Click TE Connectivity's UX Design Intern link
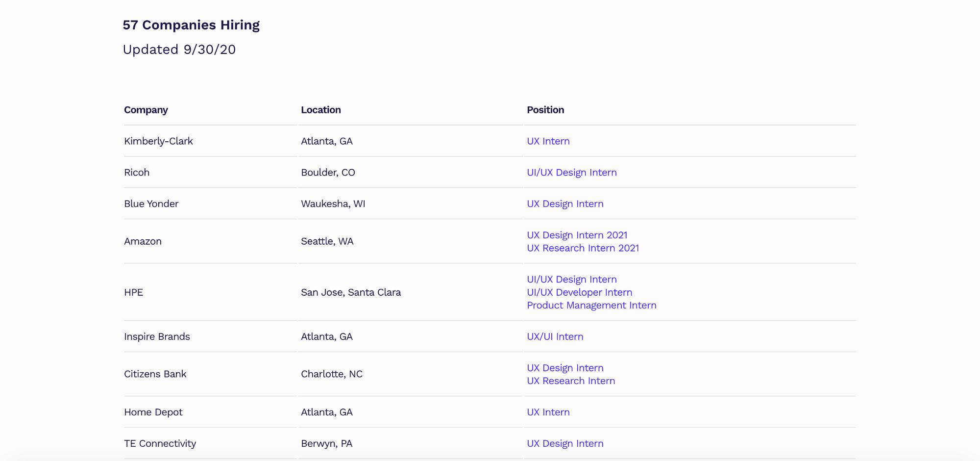This screenshot has height=461, width=980. [565, 444]
